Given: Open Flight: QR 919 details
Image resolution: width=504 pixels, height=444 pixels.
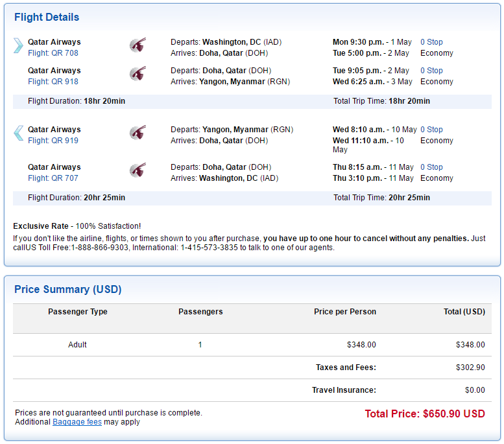Looking at the screenshot, I should pyautogui.click(x=53, y=141).
